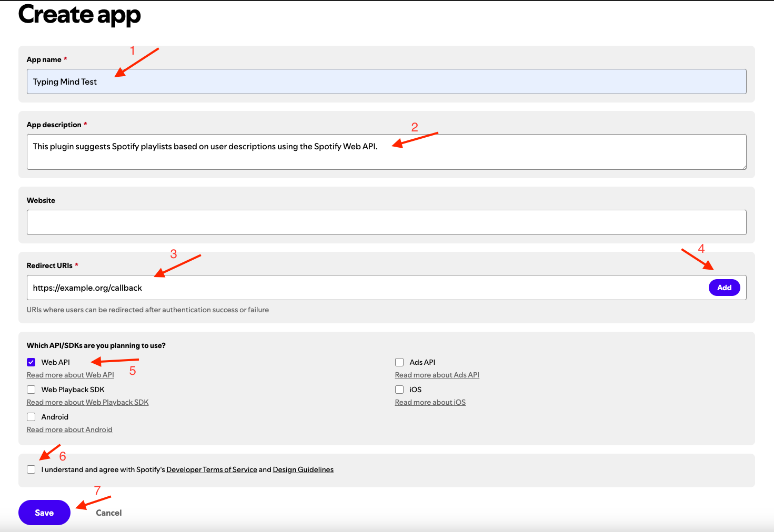Open Developer Terms of Service link
This screenshot has width=774, height=532.
pyautogui.click(x=212, y=469)
